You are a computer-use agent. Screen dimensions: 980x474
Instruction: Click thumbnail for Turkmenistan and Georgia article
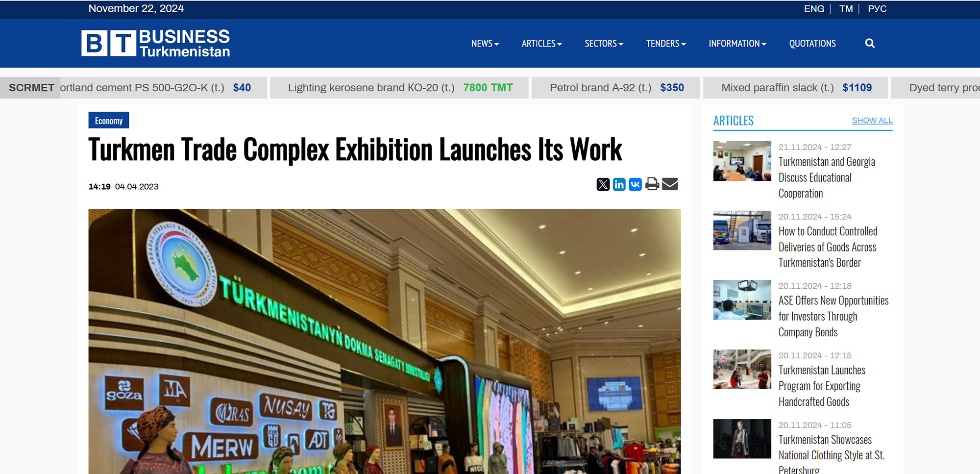point(742,161)
